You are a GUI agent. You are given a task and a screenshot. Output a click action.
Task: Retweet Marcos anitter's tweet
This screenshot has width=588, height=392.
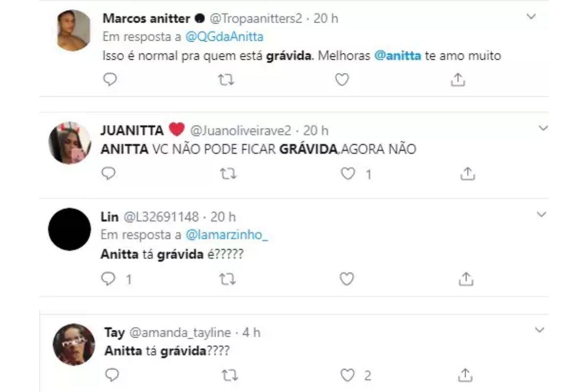click(226, 79)
